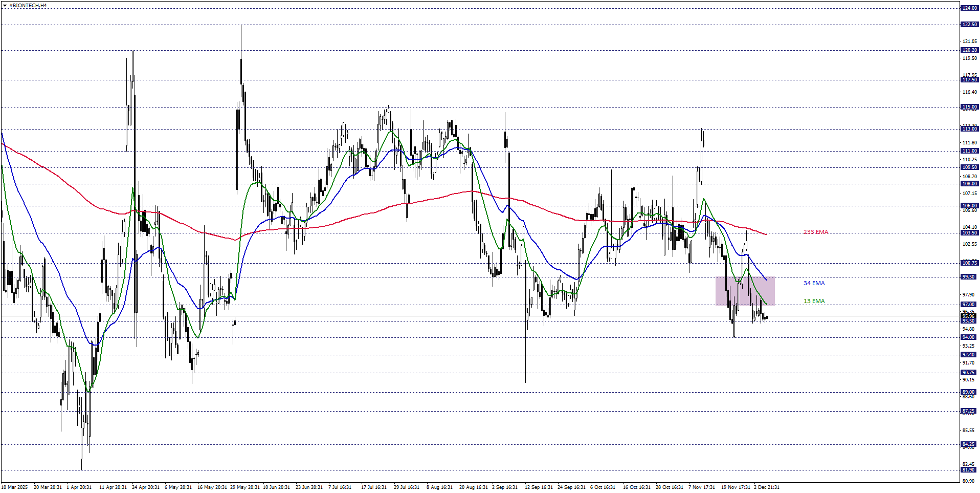
Task: Click the 103.50 price level tag
Action: click(969, 233)
